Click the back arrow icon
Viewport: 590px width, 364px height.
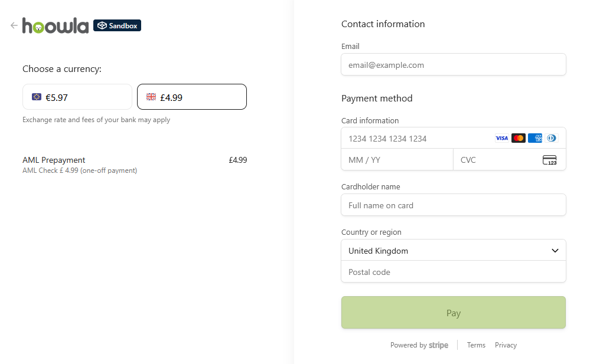tap(14, 25)
